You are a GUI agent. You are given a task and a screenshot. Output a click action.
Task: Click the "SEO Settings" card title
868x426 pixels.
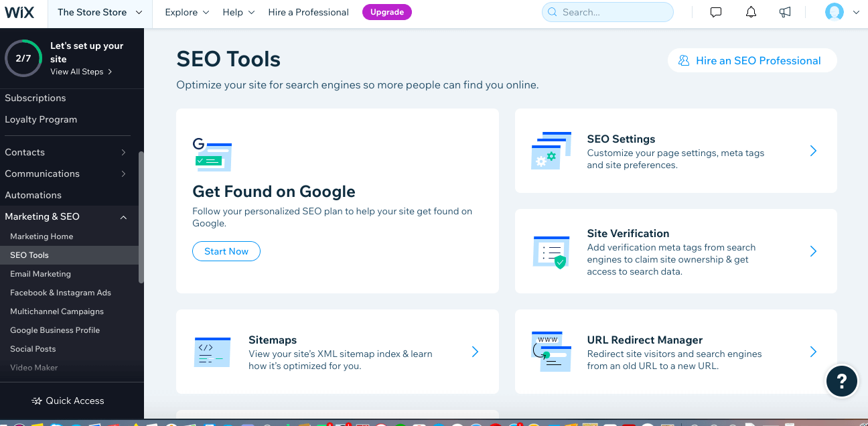[x=621, y=139]
